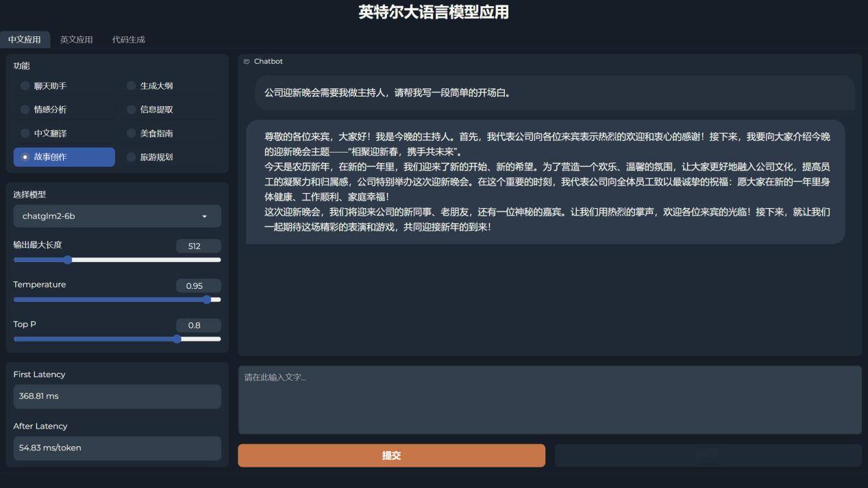This screenshot has width=868, height=488.
Task: Click the After Latency field 54.83 ms/token
Action: [x=117, y=448]
